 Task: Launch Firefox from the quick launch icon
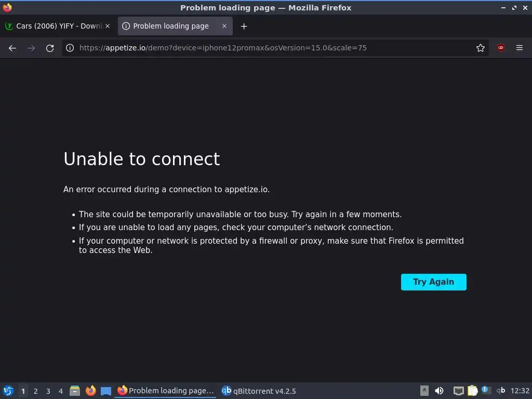point(90,391)
